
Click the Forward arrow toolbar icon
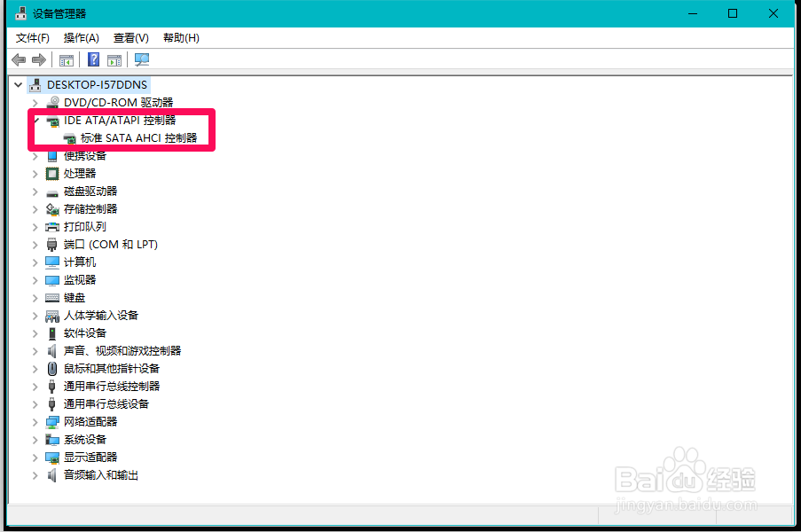click(x=39, y=59)
